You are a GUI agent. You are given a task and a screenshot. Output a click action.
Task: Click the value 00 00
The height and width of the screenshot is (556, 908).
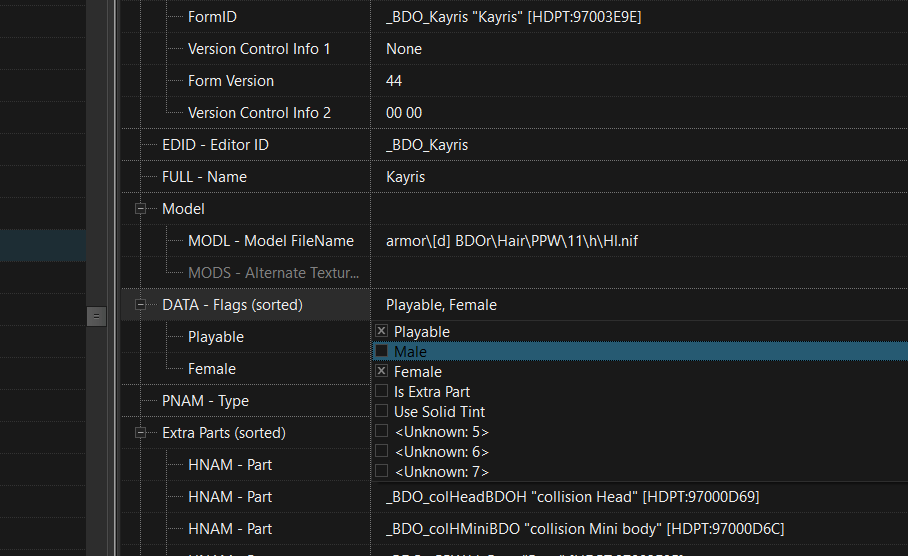[x=404, y=113]
